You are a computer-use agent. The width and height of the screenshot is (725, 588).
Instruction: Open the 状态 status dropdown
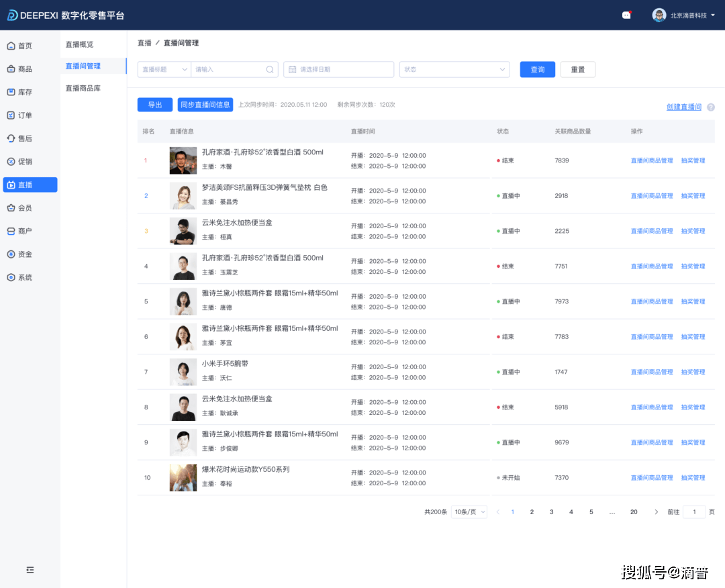tap(454, 69)
